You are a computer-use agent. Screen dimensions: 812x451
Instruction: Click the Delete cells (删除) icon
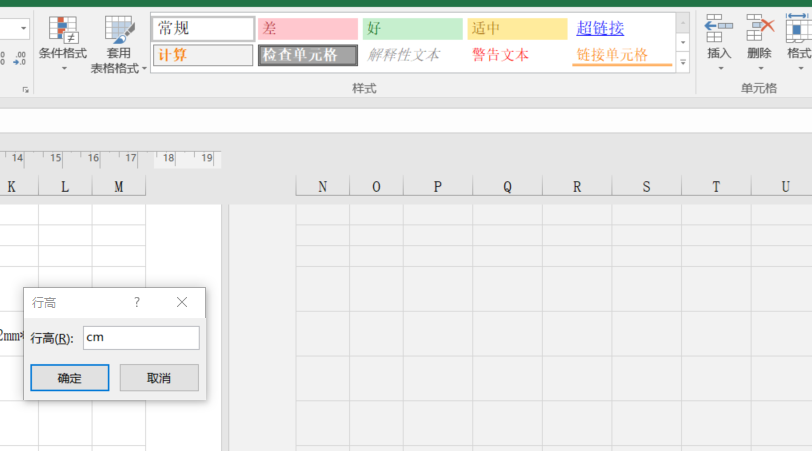pos(760,28)
